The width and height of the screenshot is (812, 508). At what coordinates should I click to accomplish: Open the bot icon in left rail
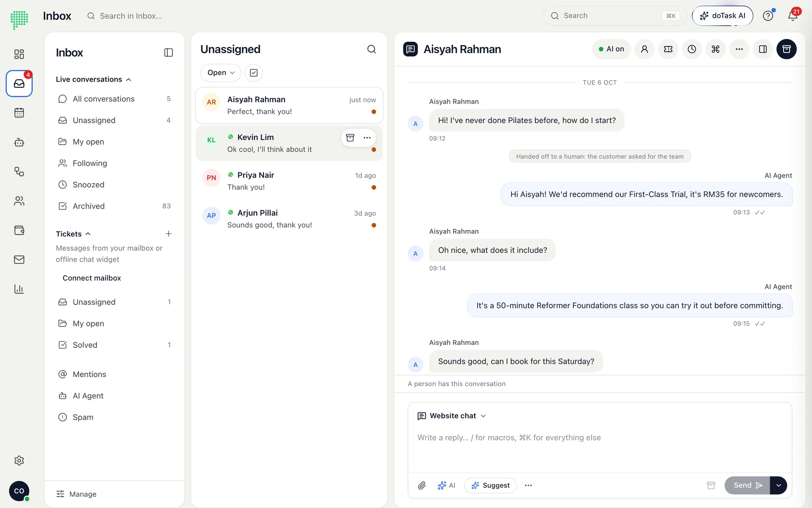click(19, 142)
